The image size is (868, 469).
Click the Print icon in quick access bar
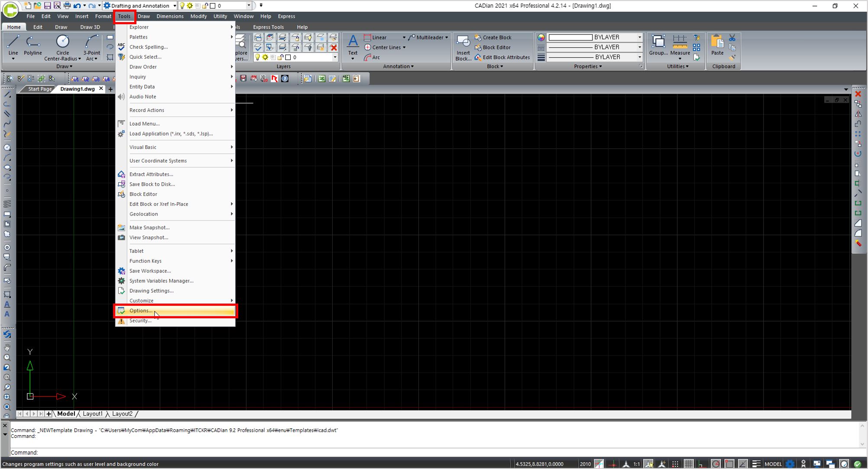click(67, 6)
